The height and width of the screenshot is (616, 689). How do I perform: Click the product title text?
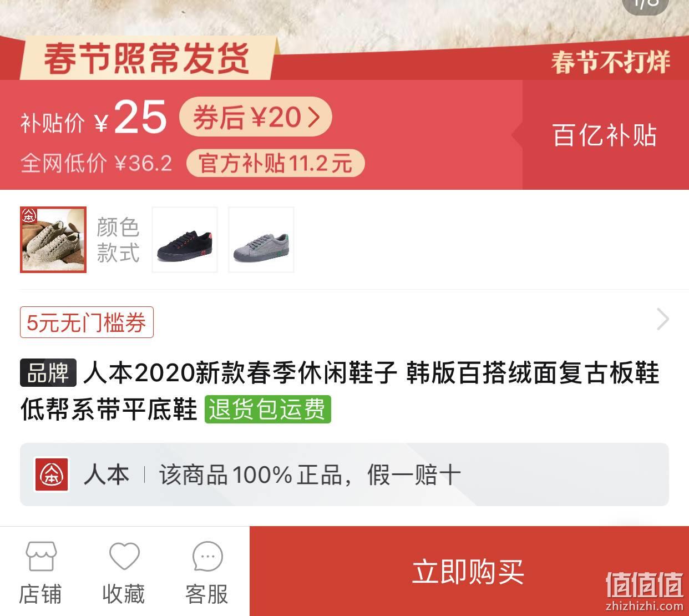340,391
